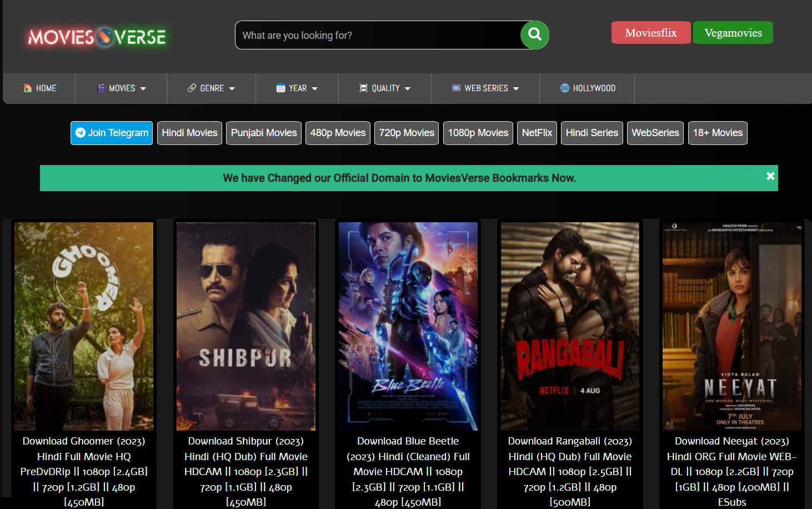Image resolution: width=812 pixels, height=509 pixels.
Task: Expand the GENRE dropdown arrow
Action: tap(232, 89)
